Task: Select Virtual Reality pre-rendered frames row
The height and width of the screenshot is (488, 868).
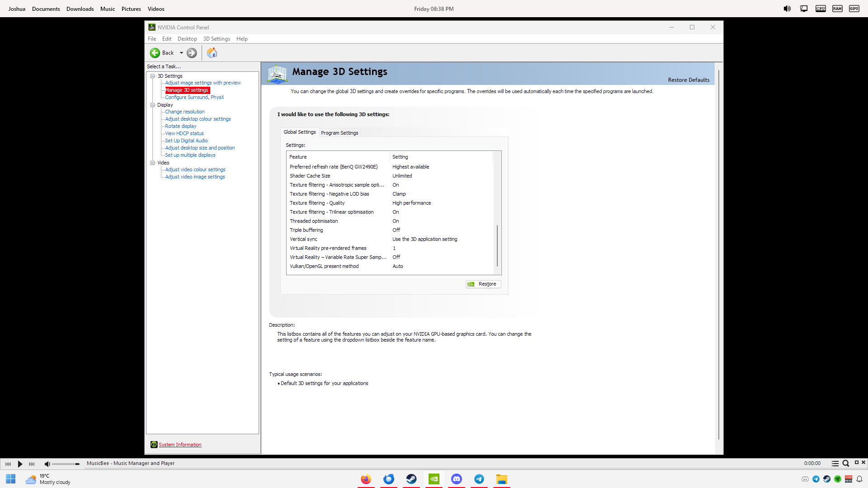Action: click(x=391, y=248)
